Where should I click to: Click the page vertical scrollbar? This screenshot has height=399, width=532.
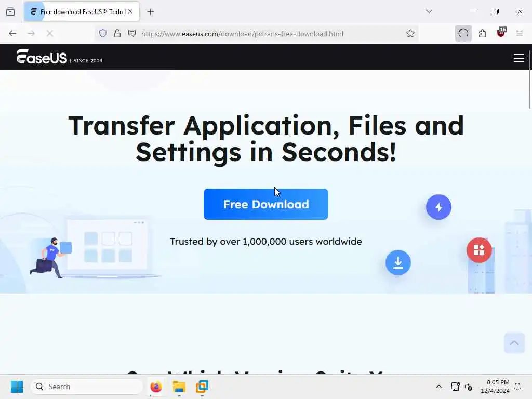(x=529, y=80)
